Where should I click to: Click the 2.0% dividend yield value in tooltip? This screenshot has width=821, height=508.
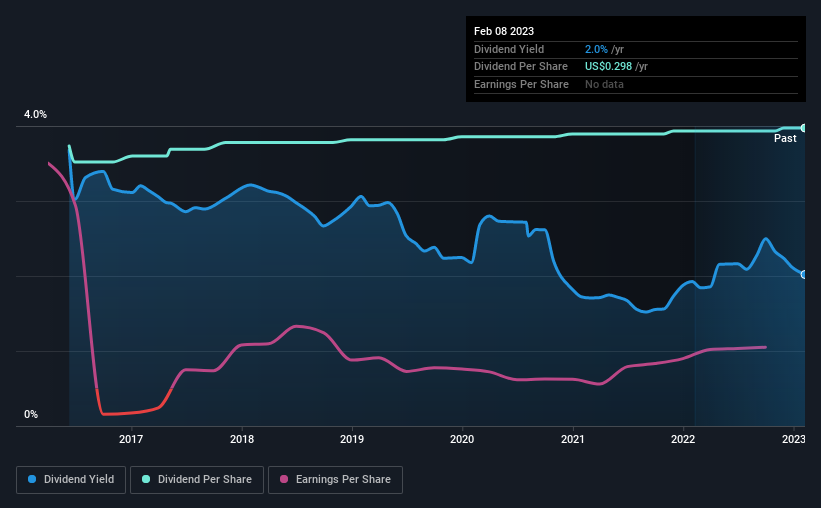(x=596, y=49)
